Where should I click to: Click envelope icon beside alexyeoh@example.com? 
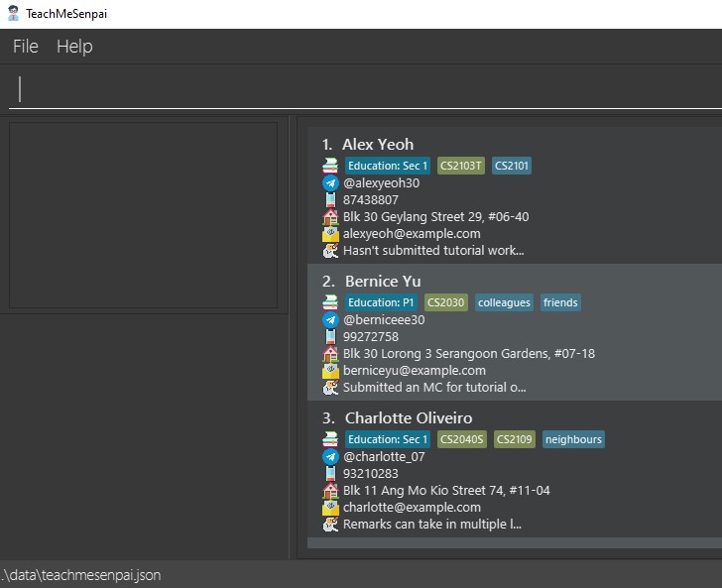330,234
